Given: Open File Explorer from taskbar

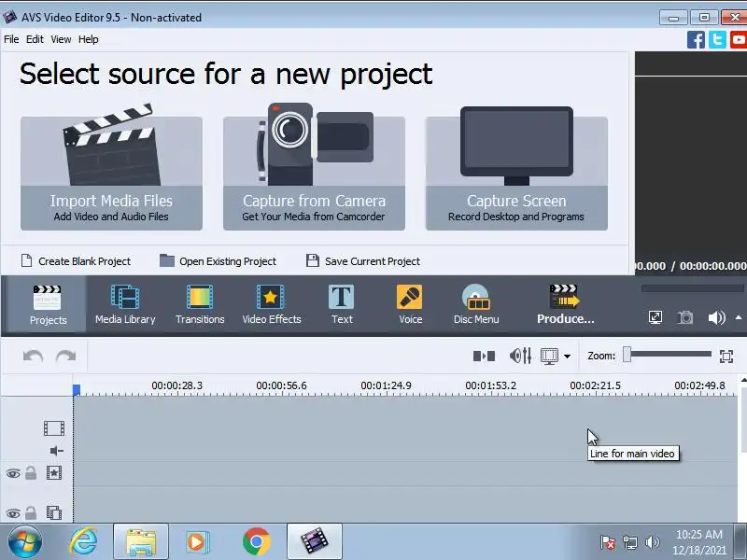Looking at the screenshot, I should [x=141, y=542].
